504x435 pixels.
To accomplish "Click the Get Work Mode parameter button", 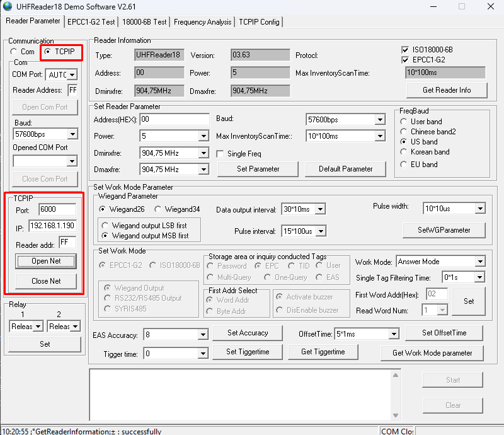I will [x=432, y=353].
